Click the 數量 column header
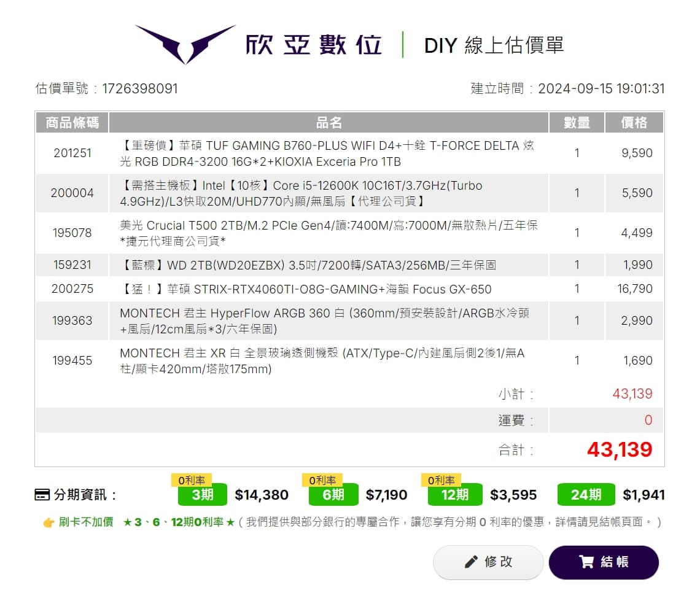This screenshot has width=700, height=604. coord(577,122)
